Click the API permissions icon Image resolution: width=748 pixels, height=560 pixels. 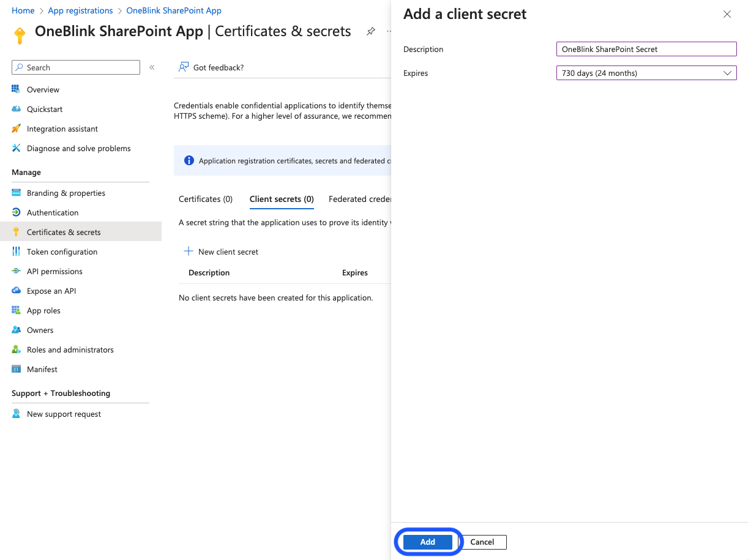click(x=16, y=271)
